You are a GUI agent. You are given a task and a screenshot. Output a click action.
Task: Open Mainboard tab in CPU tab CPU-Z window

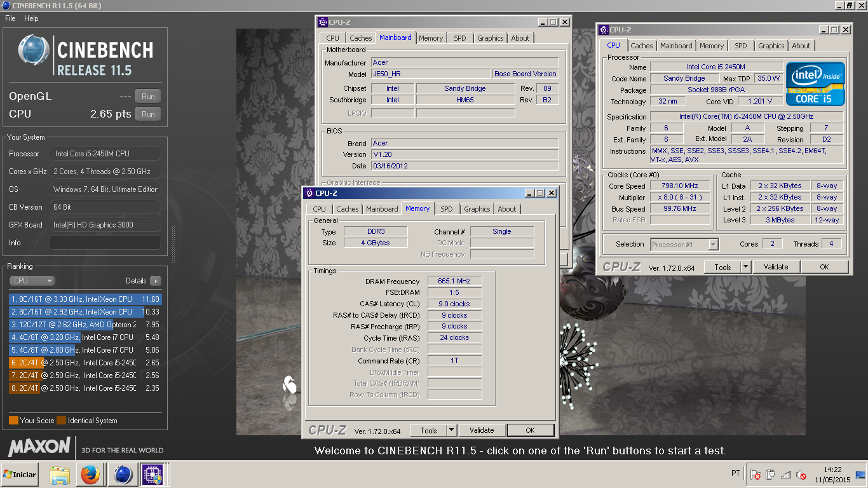click(676, 46)
